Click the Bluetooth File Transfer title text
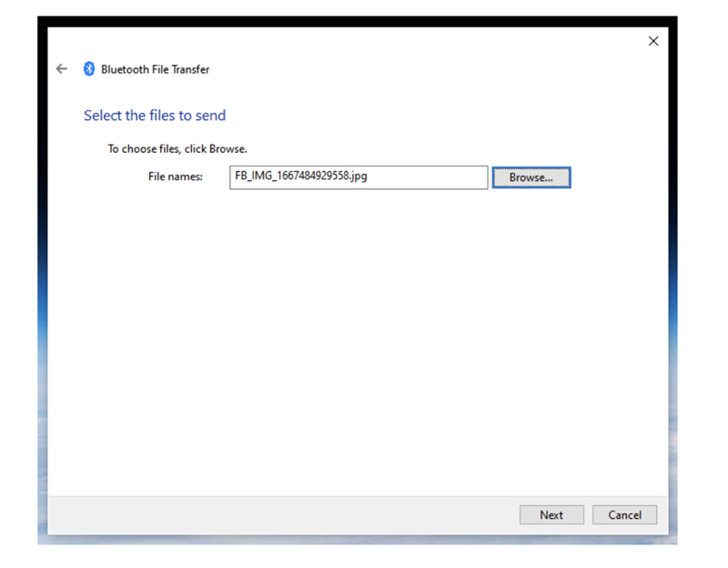The image size is (728, 568). point(156,69)
